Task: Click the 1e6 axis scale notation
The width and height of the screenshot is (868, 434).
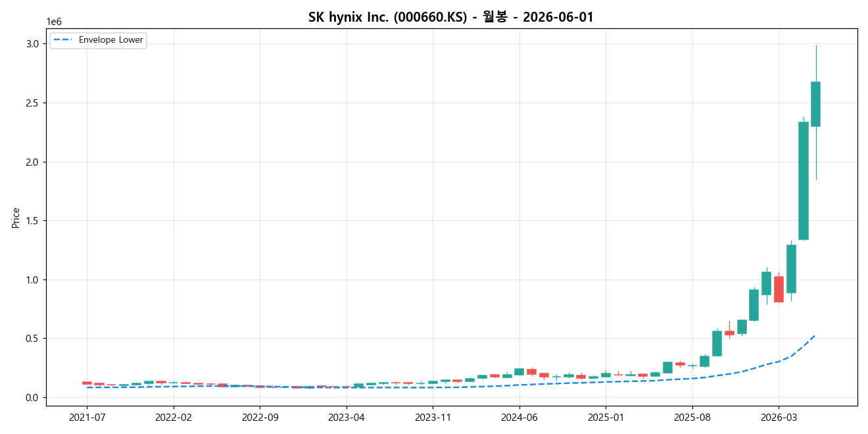Action: [x=54, y=22]
